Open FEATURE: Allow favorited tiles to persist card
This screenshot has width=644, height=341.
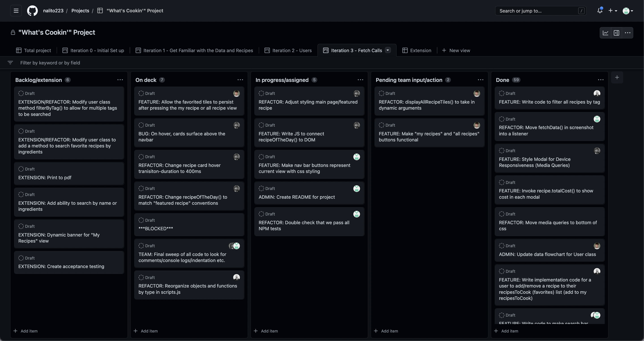tap(189, 101)
